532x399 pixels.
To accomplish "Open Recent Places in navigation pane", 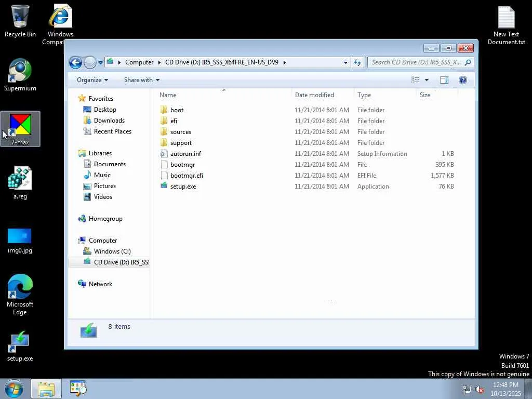I will tap(112, 131).
